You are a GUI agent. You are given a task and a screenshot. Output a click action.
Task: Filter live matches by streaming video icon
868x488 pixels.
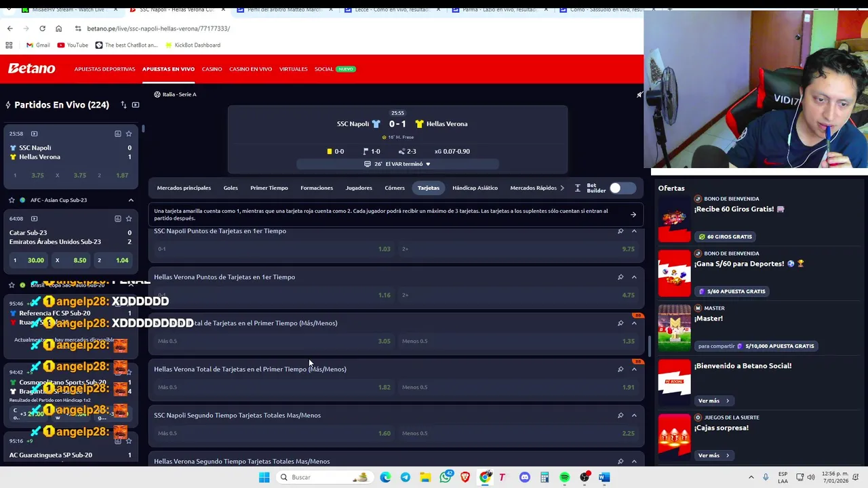pos(136,105)
